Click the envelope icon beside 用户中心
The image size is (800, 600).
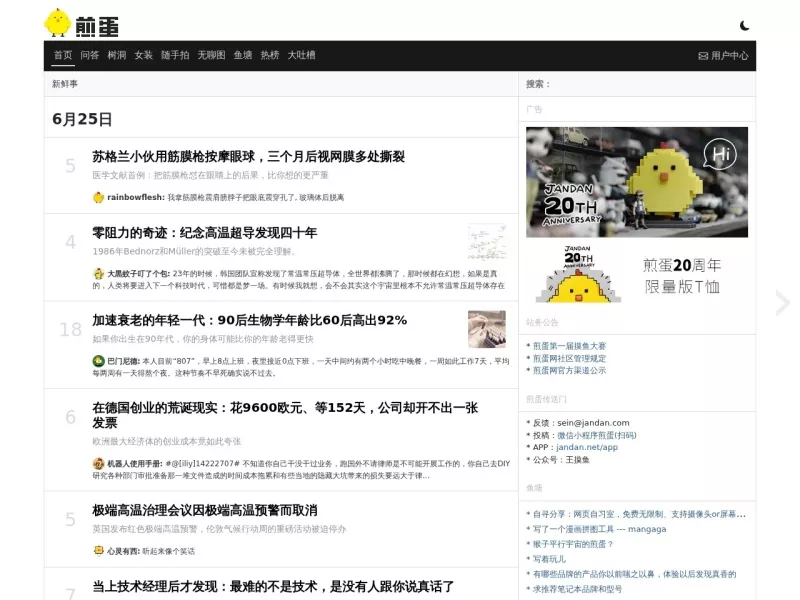click(703, 56)
